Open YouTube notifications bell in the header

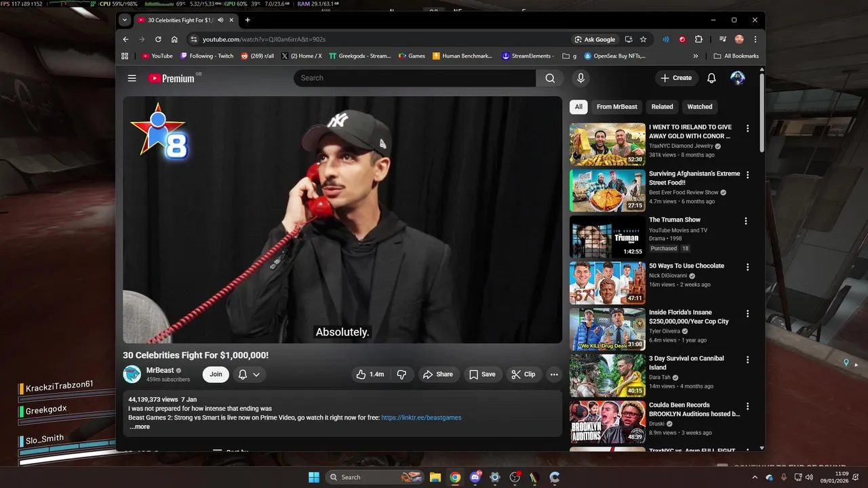[711, 78]
